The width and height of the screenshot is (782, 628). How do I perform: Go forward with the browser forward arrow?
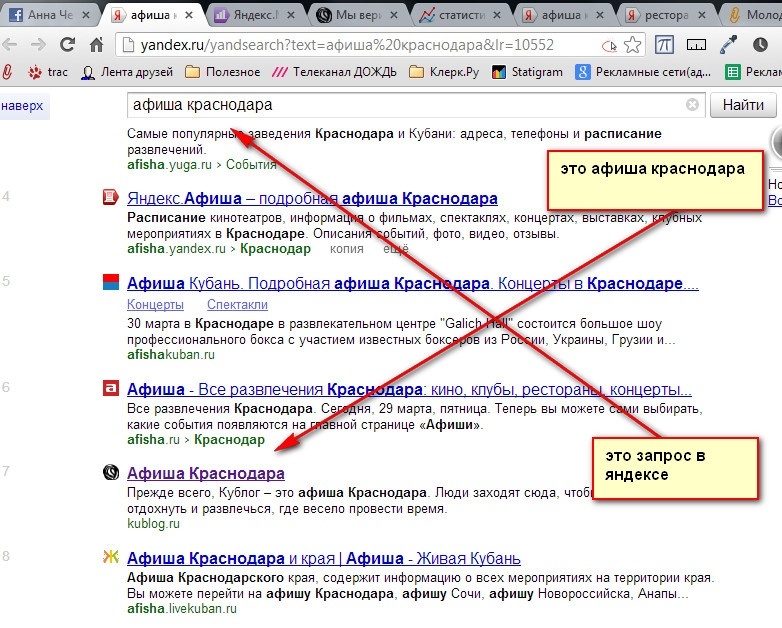click(38, 45)
